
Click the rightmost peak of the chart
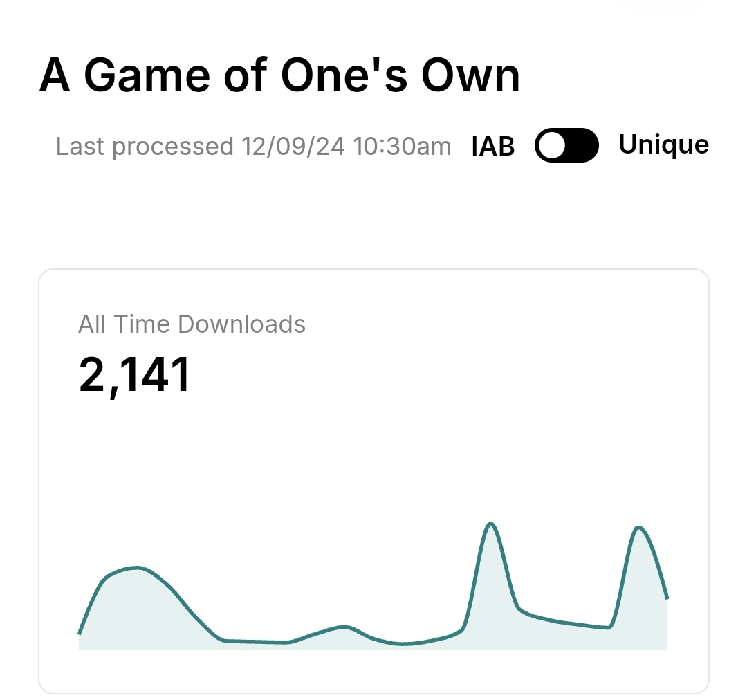[638, 528]
